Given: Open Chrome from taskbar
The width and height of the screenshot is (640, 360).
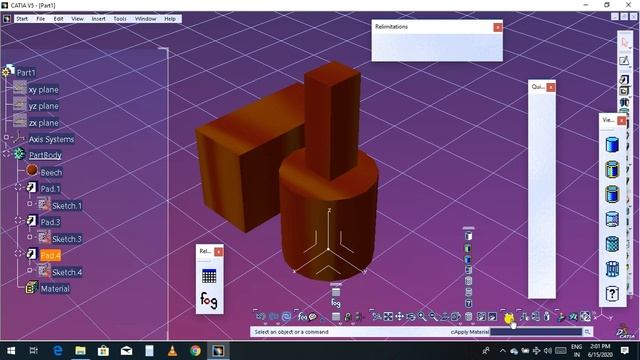Looking at the screenshot, I should click(x=195, y=351).
